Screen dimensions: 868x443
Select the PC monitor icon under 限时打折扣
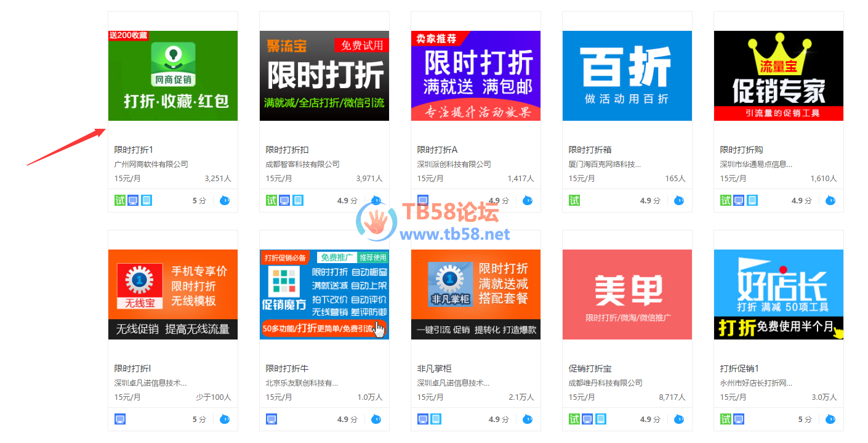point(284,200)
